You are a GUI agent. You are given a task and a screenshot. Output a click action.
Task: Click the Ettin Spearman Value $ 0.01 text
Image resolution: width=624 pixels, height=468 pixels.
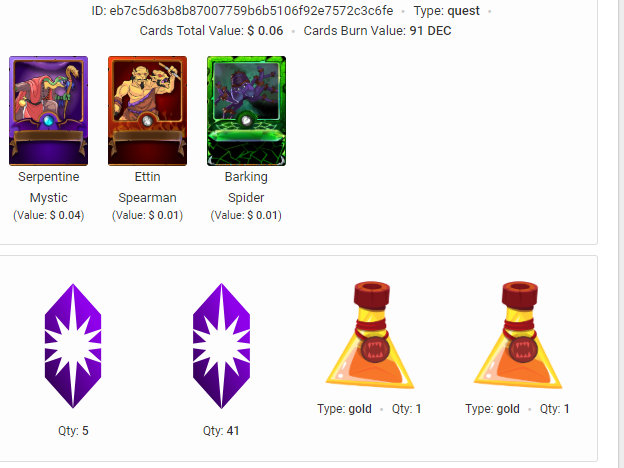tap(147, 215)
